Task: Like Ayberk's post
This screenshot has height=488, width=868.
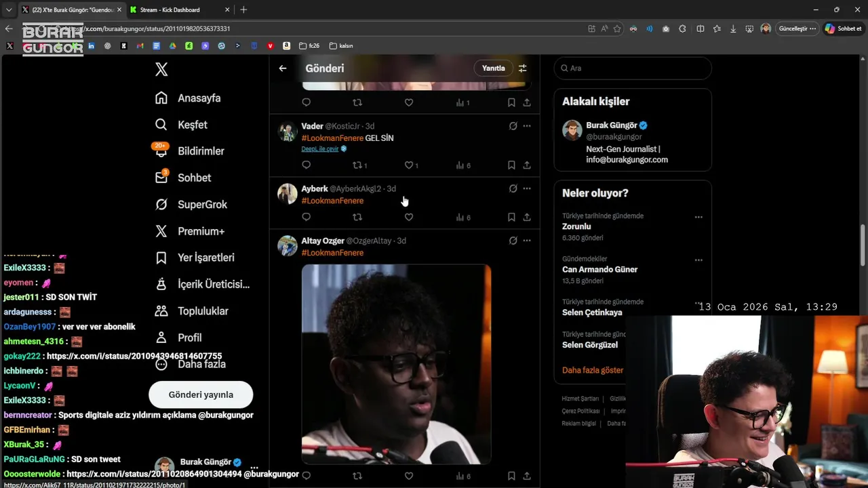Action: (x=409, y=218)
